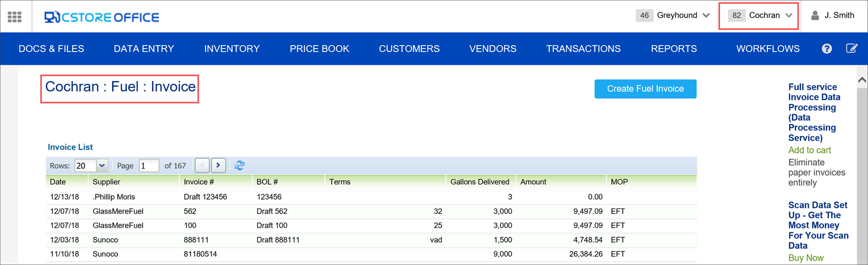Click the edit note icon in navbar
Image resolution: width=868 pixels, height=265 pixels.
(852, 48)
